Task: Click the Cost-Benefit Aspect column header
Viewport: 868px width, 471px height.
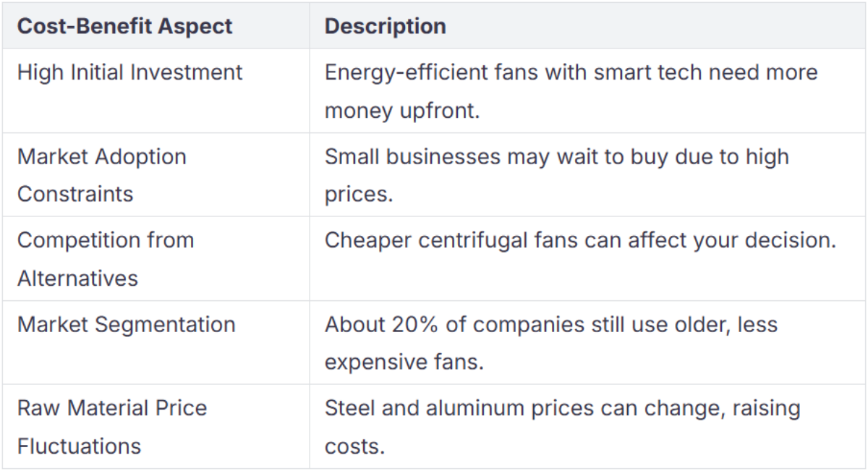Action: tap(124, 27)
